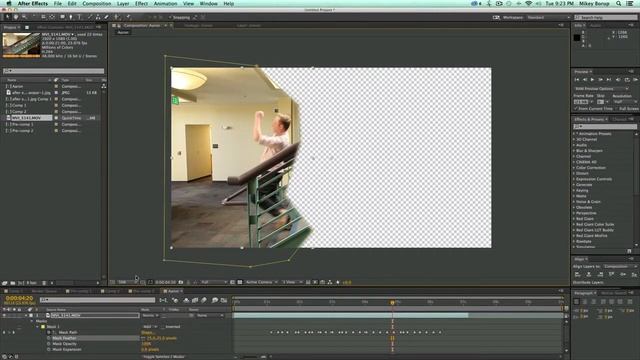Select the Roto Brush tool
This screenshot has width=640, height=360.
coord(117,17)
